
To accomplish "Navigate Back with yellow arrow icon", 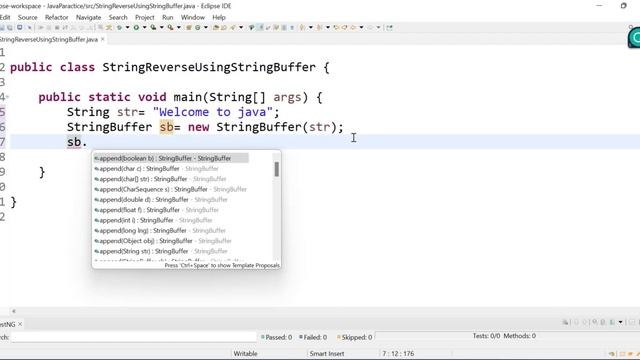I will click(353, 28).
